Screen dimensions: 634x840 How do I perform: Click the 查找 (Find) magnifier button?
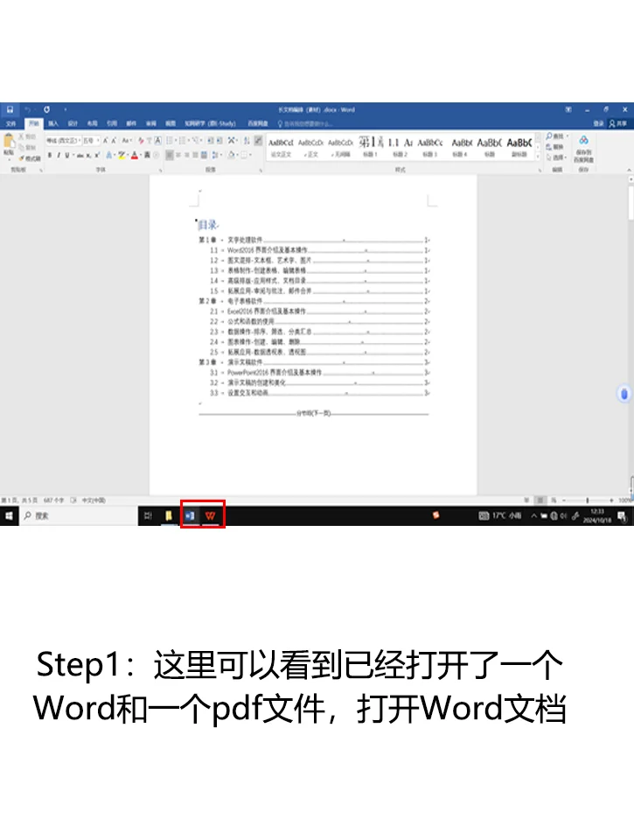point(557,136)
